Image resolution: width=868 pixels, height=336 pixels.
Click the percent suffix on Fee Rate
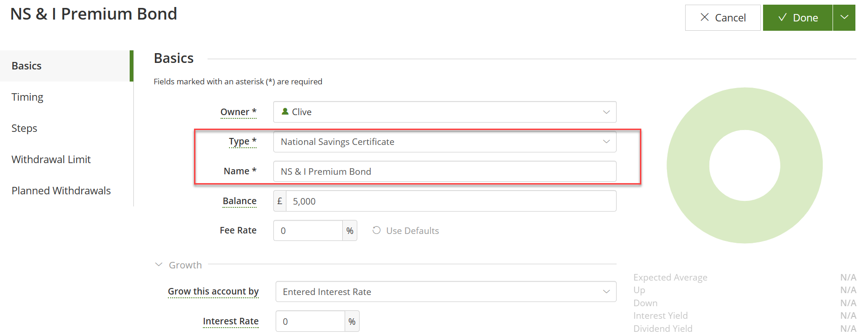(350, 231)
